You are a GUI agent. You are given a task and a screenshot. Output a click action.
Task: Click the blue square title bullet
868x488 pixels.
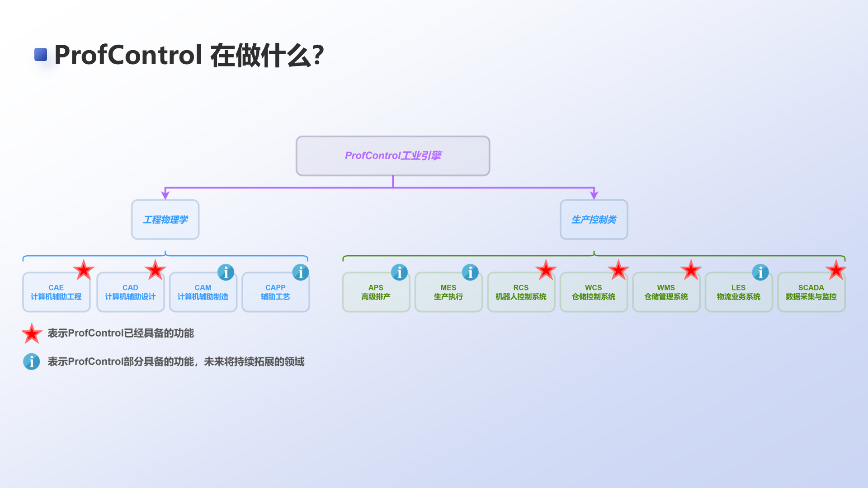[41, 55]
